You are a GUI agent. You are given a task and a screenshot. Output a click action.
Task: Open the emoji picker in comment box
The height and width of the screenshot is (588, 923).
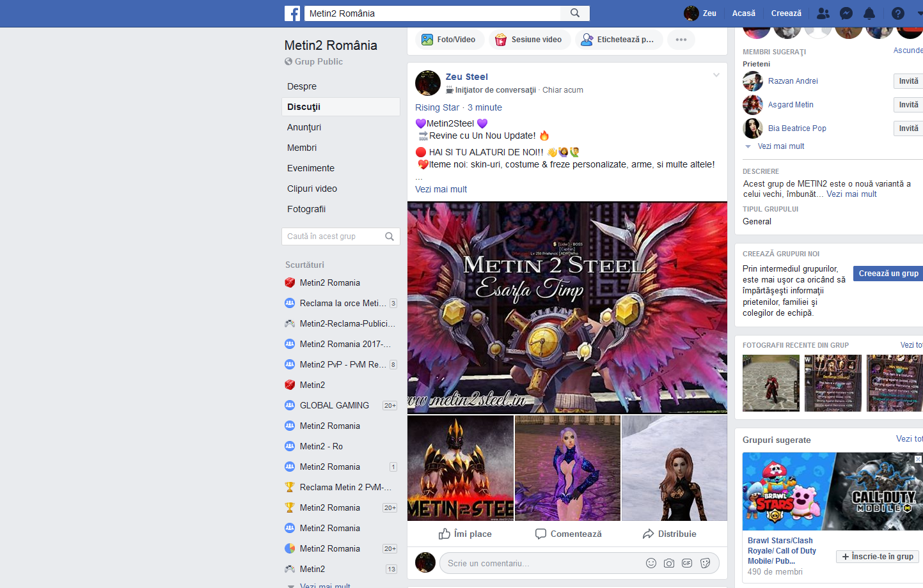(x=651, y=563)
